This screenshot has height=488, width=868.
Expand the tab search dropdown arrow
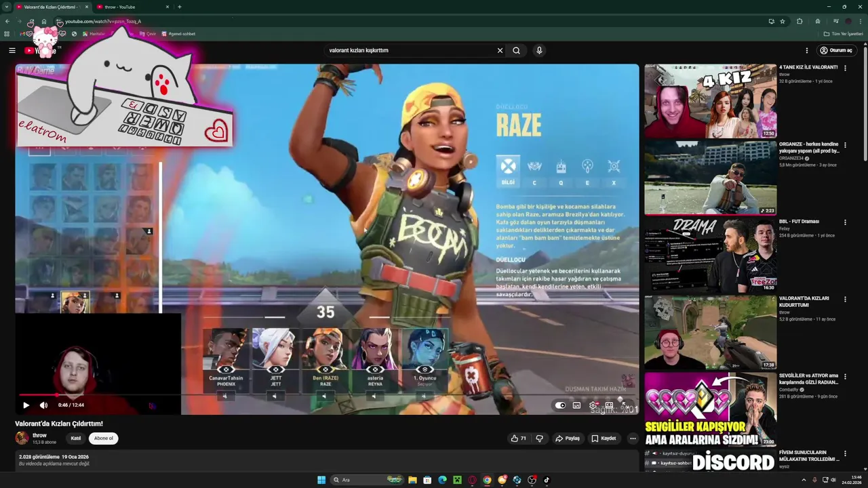5,7
